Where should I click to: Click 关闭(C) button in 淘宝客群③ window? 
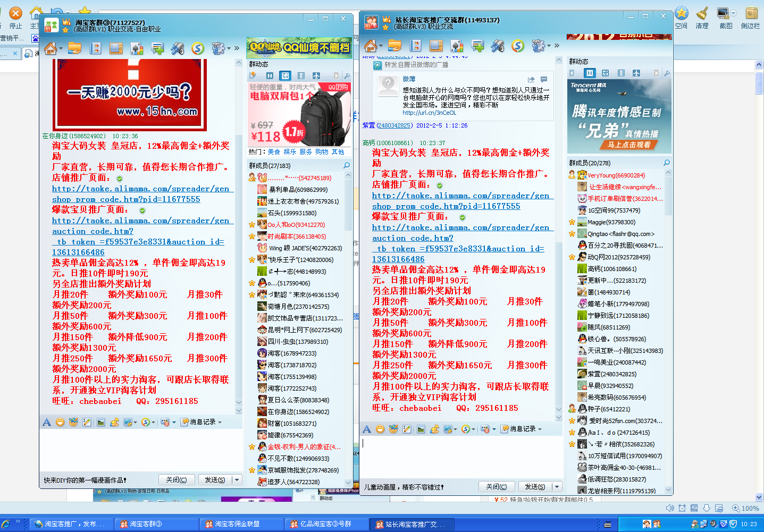point(176,480)
